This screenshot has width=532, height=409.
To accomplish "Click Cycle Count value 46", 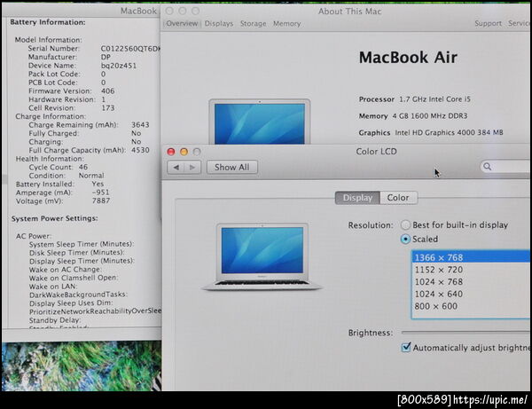I will (x=83, y=168).
